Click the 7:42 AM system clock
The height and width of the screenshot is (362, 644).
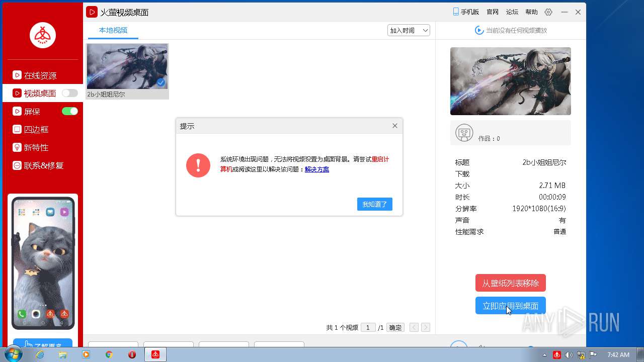click(618, 355)
